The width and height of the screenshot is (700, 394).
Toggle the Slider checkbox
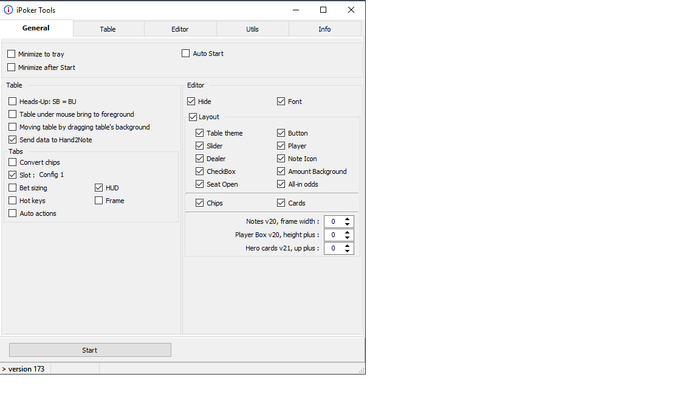tap(200, 146)
